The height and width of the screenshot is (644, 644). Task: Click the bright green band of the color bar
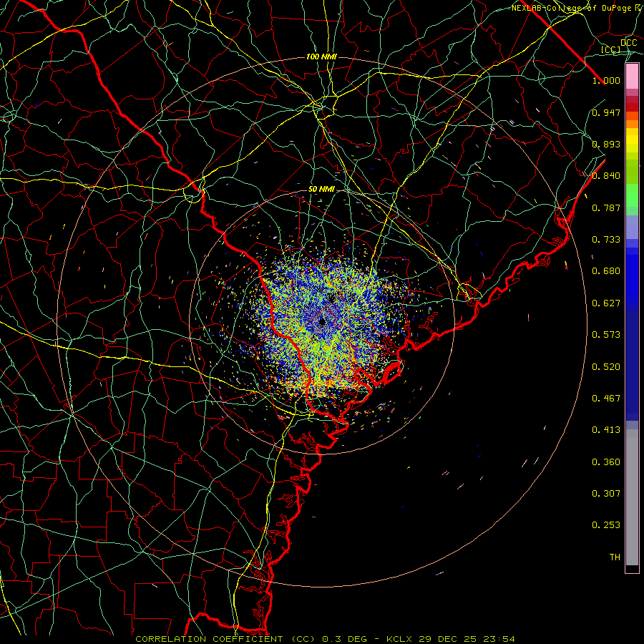click(632, 195)
